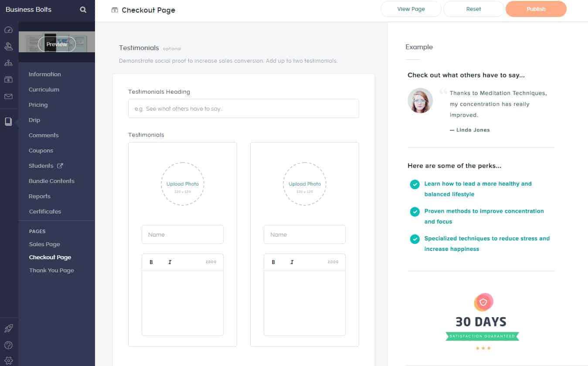The image size is (588, 366).
Task: Toggle bold in first testimonial editor
Action: point(151,262)
